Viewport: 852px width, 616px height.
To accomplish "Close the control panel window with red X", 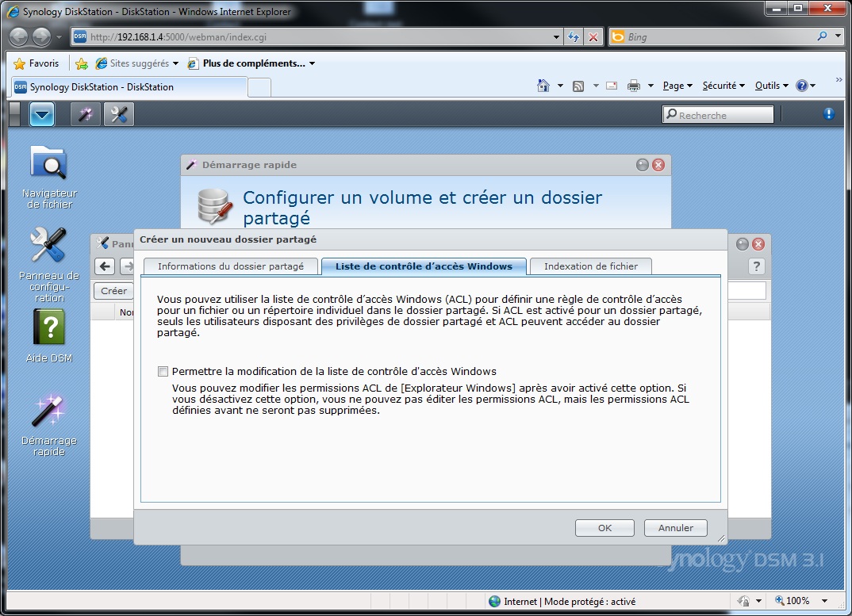I will point(758,244).
